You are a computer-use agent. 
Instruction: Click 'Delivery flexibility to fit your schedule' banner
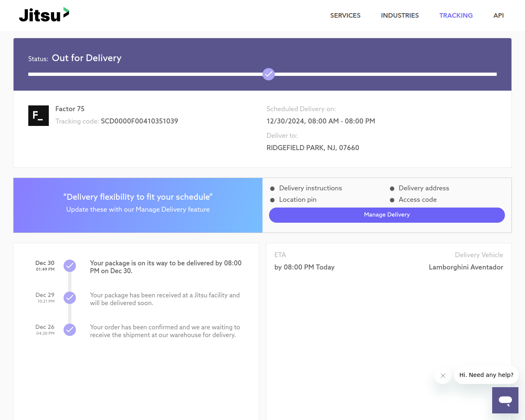coord(138,197)
